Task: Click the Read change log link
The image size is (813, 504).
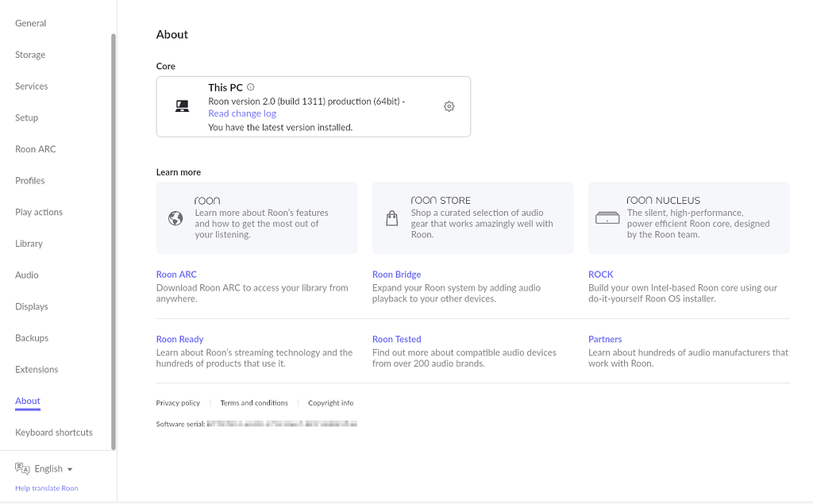Action: pos(242,113)
